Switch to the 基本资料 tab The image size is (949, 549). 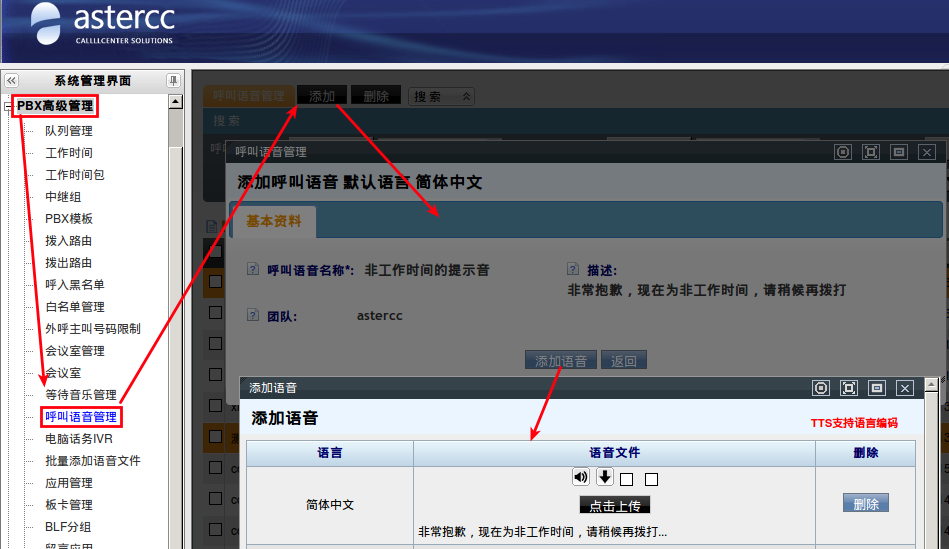273,221
